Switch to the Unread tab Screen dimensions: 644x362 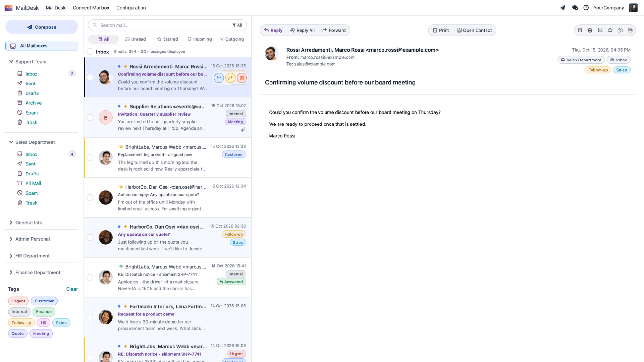136,39
